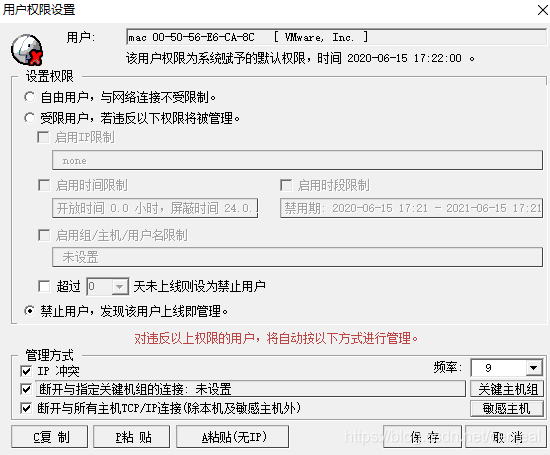This screenshot has width=550, height=455.
Task: Click the 保存 button
Action: 422,437
